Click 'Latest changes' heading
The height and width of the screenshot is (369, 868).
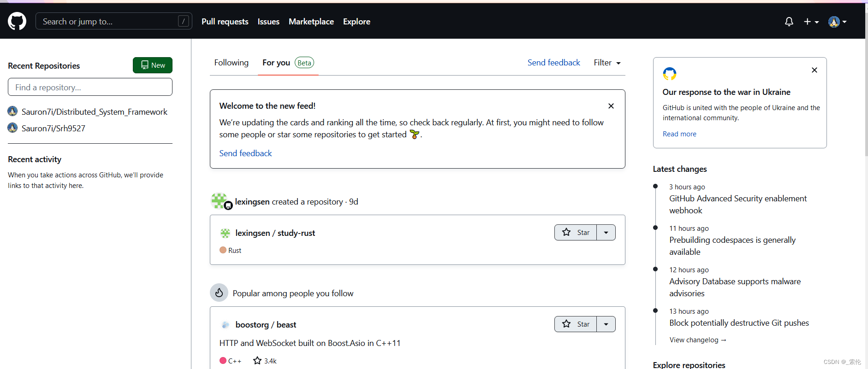680,169
